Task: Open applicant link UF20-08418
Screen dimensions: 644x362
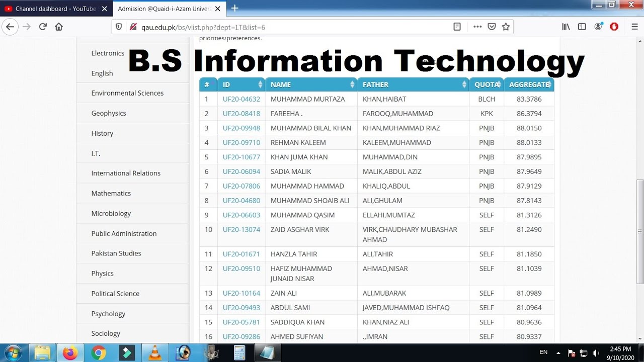Action: click(242, 114)
